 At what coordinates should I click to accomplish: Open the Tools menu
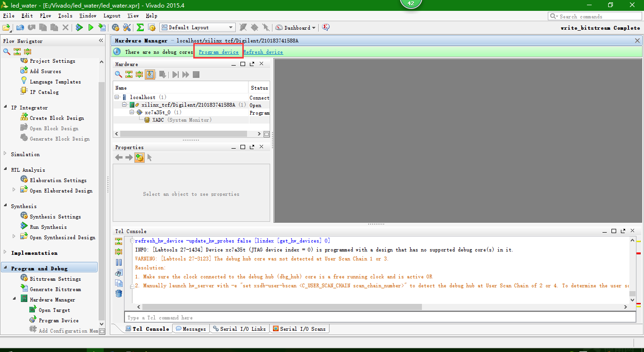[x=66, y=16]
